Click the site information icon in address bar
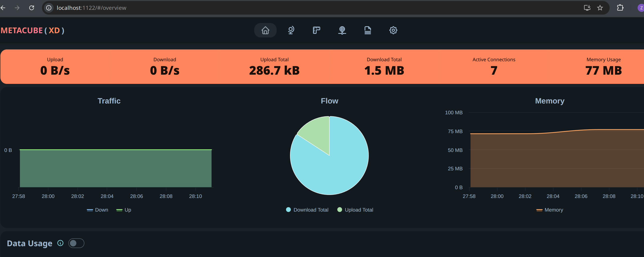Screen dimensions: 644x257 (x=49, y=8)
